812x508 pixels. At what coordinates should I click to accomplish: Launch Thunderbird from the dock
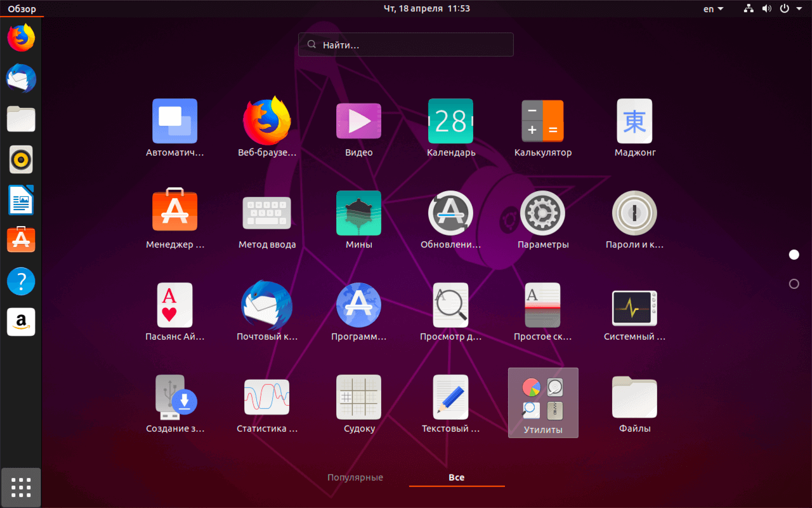click(x=21, y=79)
